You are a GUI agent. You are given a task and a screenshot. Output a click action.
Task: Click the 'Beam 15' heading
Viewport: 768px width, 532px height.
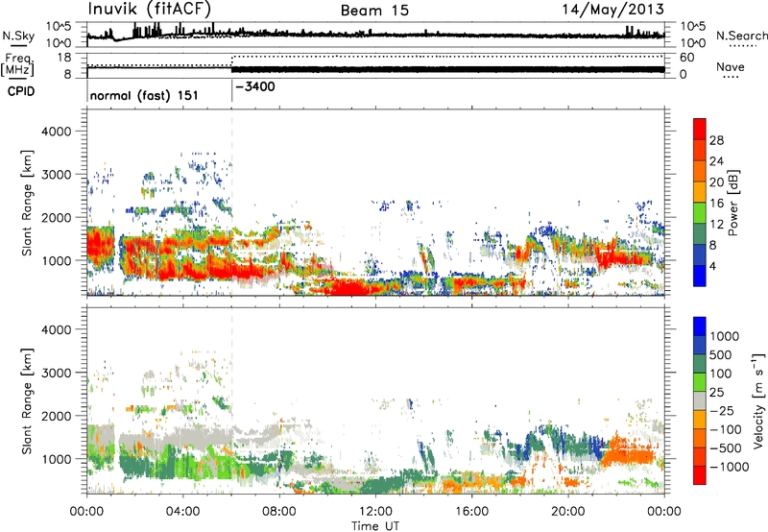374,11
